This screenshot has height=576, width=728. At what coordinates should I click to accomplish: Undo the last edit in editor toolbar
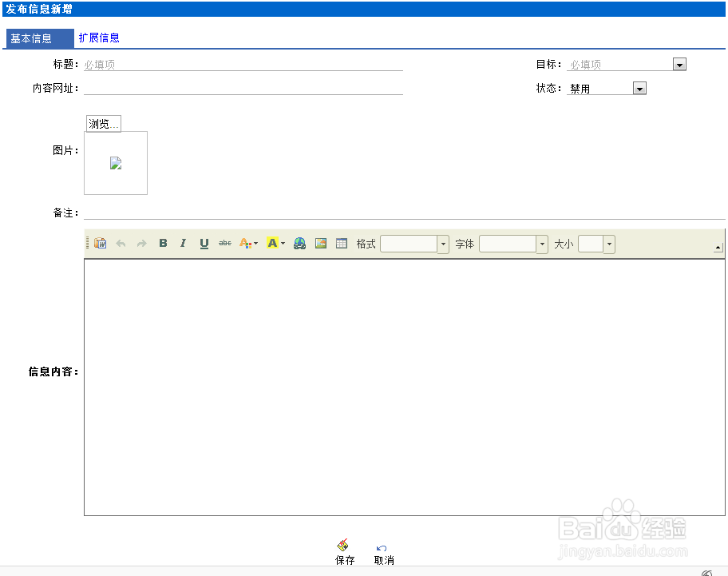(x=121, y=243)
